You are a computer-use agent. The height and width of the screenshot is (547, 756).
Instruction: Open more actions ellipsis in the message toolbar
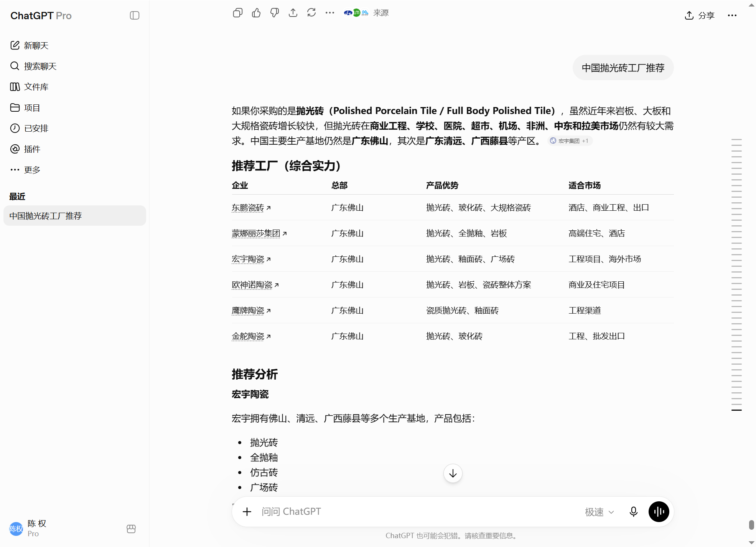pyautogui.click(x=330, y=13)
